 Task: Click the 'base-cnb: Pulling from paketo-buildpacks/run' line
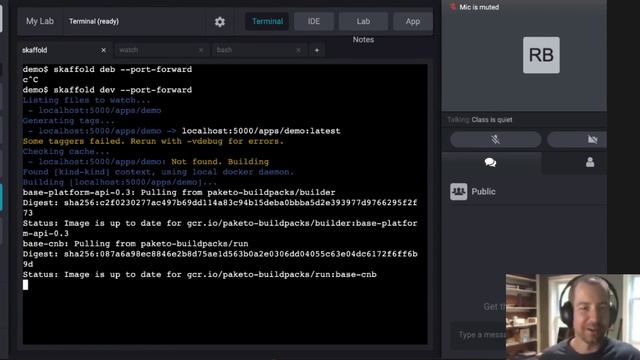(x=136, y=244)
